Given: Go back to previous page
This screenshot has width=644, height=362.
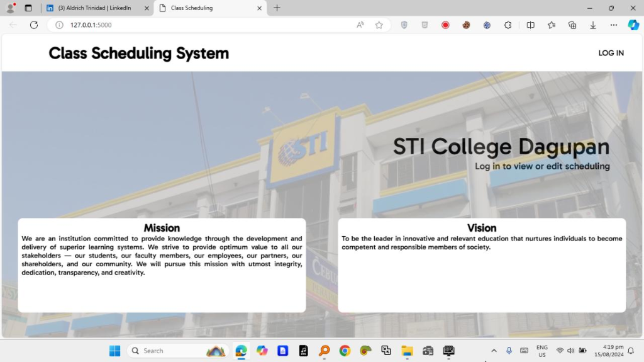Looking at the screenshot, I should (13, 25).
